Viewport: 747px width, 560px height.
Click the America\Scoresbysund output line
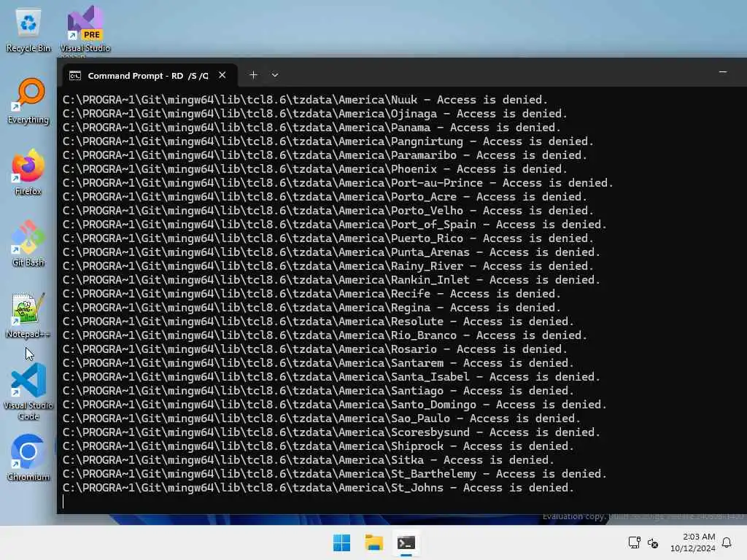[332, 432]
